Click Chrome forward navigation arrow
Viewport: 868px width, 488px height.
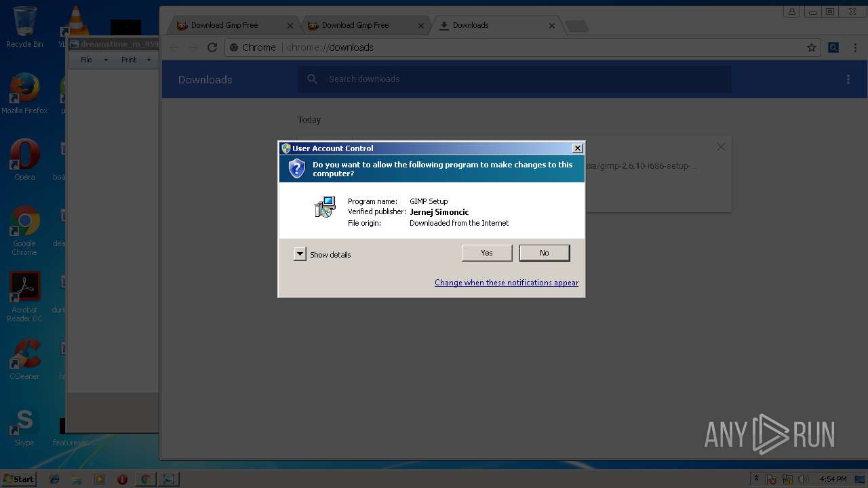point(193,47)
